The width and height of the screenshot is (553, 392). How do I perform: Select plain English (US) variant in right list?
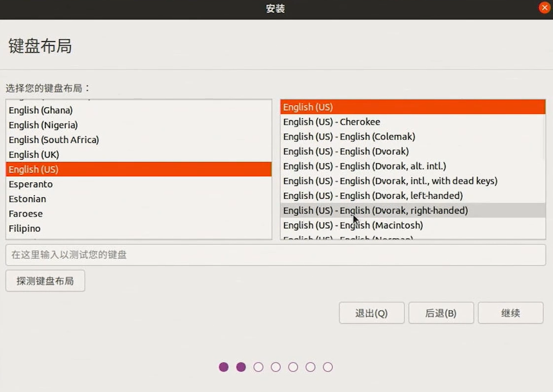coord(413,107)
